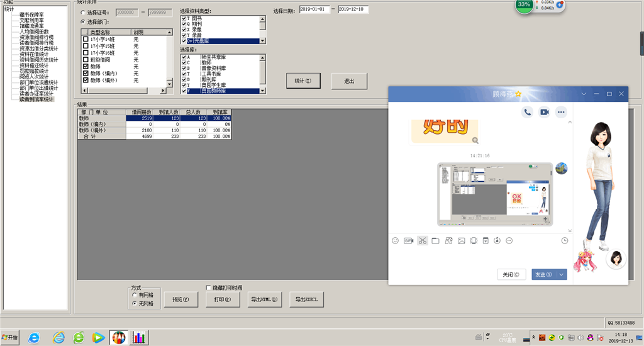Open the three-dots more menu near the call icons

pos(561,112)
